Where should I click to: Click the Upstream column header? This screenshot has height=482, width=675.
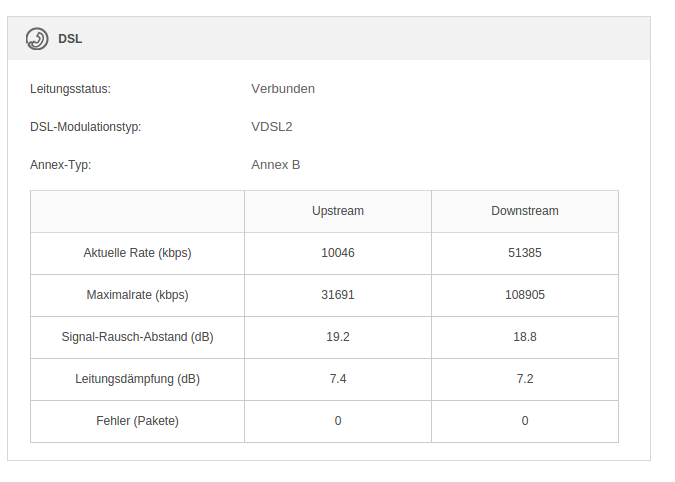point(338,211)
